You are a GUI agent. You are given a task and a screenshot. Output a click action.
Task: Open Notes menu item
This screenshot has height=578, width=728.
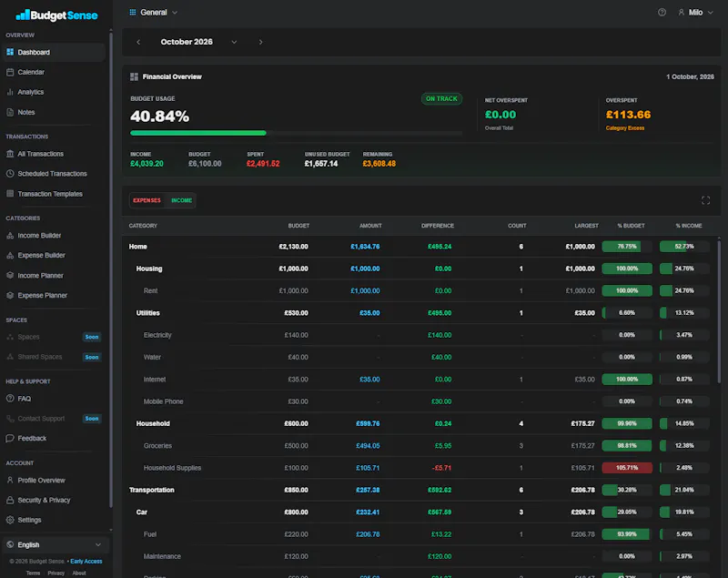(x=55, y=112)
